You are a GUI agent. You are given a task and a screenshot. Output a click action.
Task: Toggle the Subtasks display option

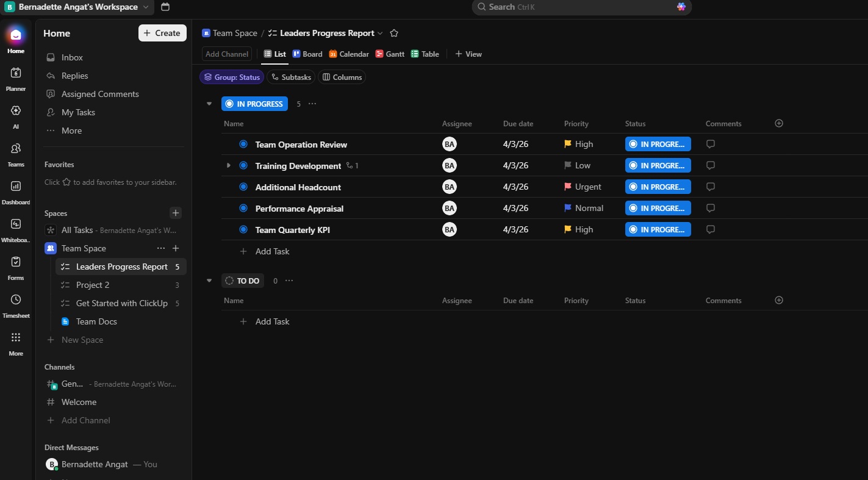point(291,77)
